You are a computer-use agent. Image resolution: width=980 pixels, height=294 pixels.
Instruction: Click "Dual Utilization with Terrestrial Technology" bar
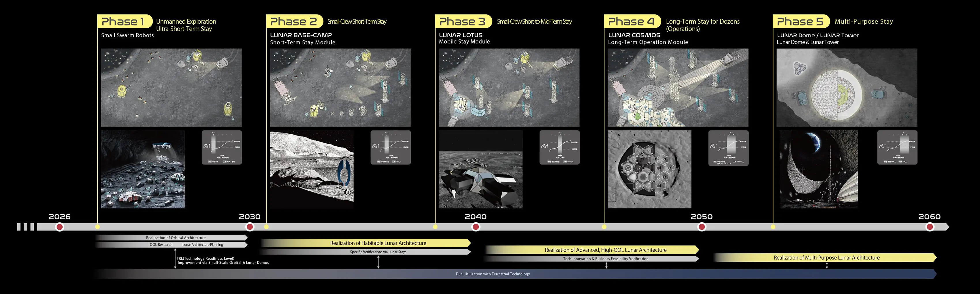514,274
